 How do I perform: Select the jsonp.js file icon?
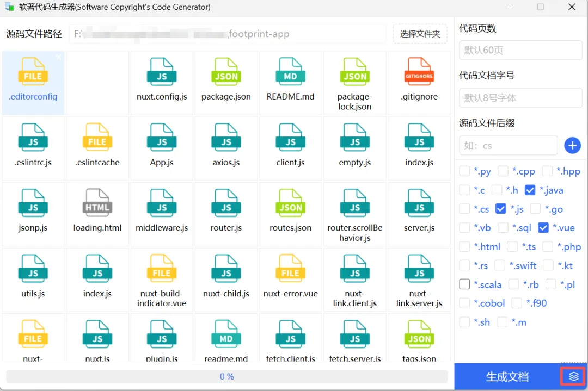(x=33, y=203)
